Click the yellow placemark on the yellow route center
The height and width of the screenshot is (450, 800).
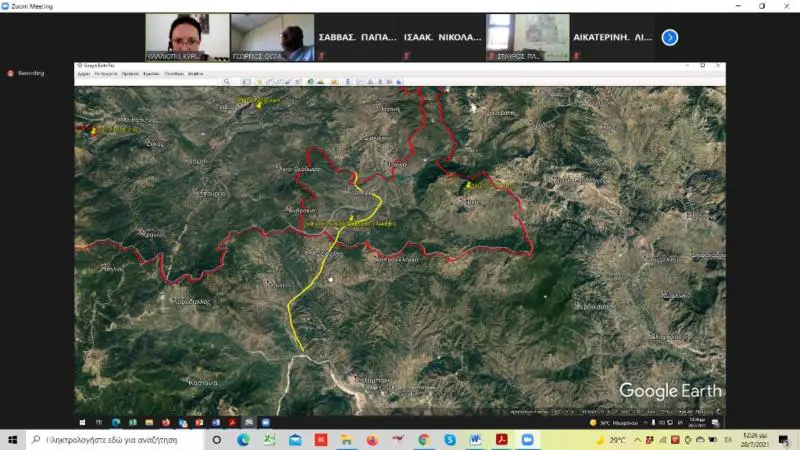(351, 218)
